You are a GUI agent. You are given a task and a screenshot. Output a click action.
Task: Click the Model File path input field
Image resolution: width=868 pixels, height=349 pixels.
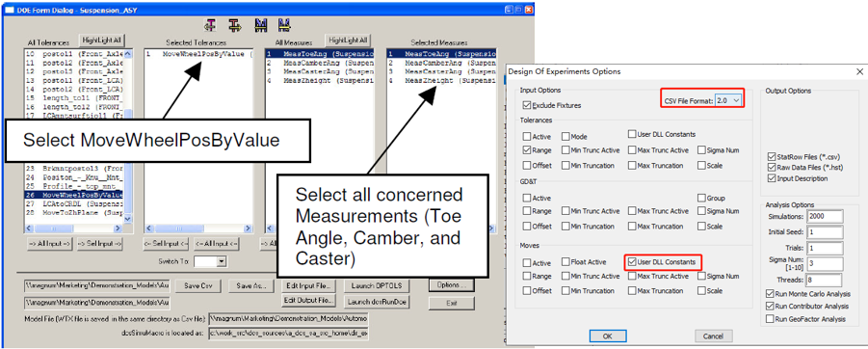288,319
